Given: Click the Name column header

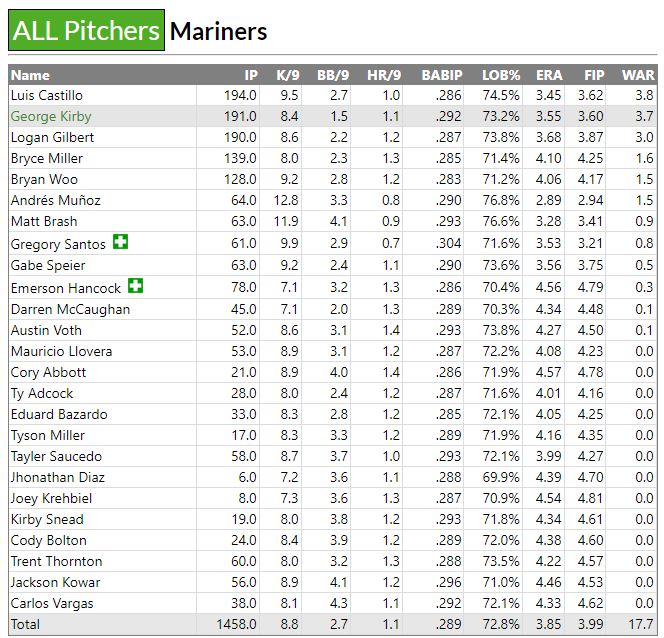Looking at the screenshot, I should [x=30, y=75].
